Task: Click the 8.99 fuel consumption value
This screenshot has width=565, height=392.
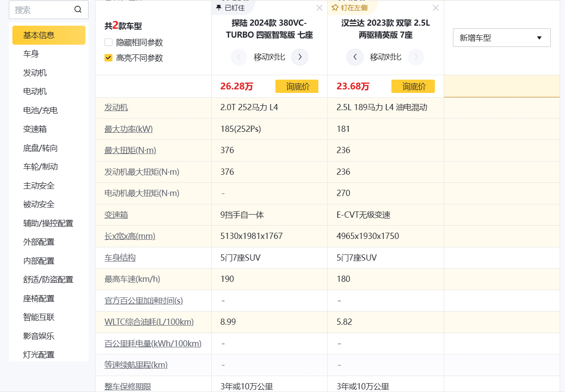Action: [228, 322]
